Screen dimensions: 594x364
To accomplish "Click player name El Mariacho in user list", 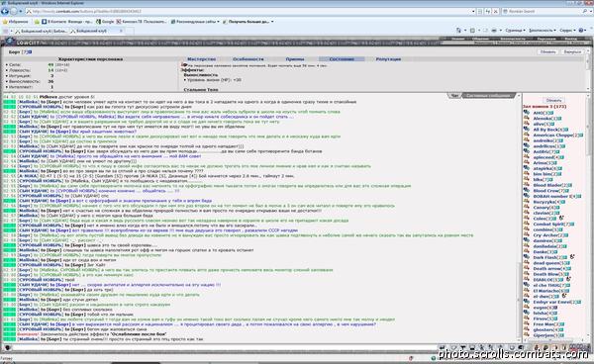I will click(545, 291).
